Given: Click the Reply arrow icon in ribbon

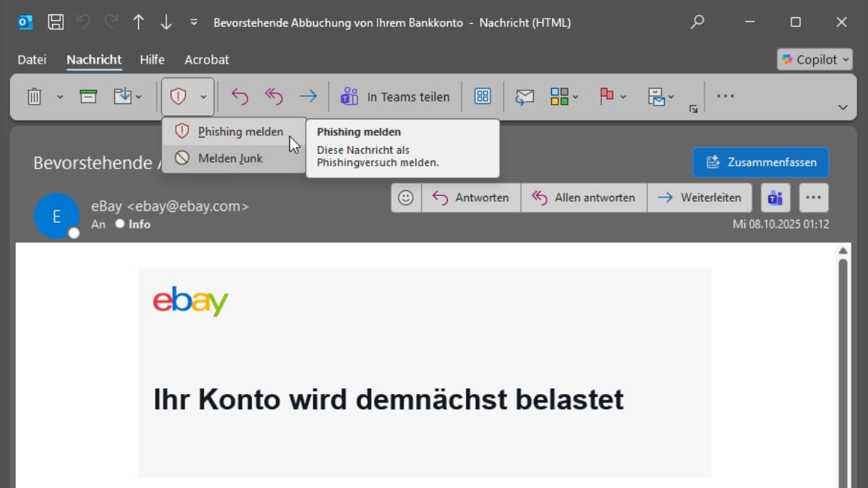Looking at the screenshot, I should click(239, 96).
